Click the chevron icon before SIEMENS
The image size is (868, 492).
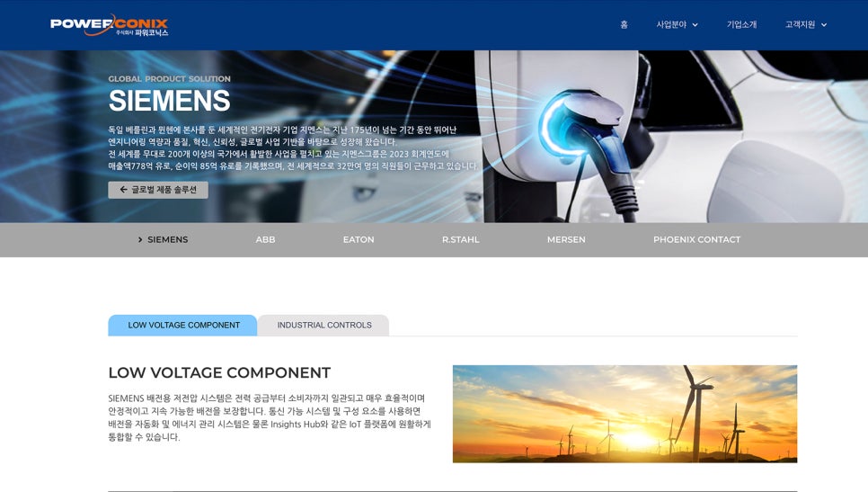pos(140,240)
